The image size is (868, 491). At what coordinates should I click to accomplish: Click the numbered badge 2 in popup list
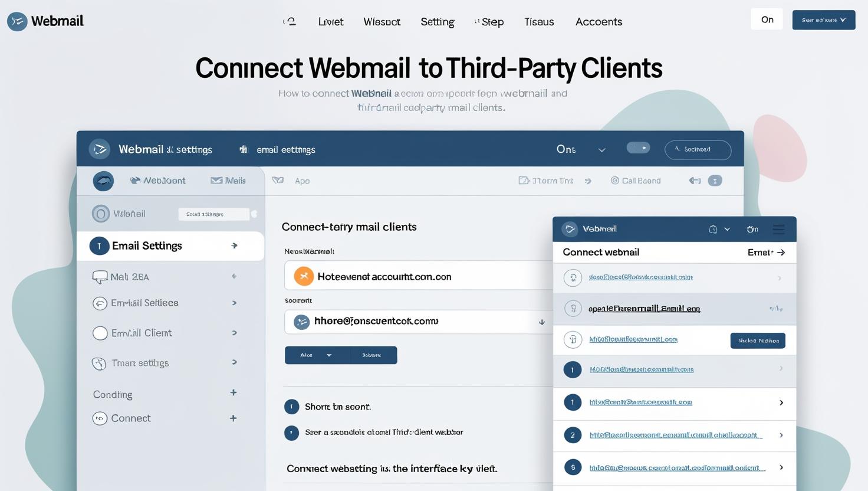(x=572, y=436)
